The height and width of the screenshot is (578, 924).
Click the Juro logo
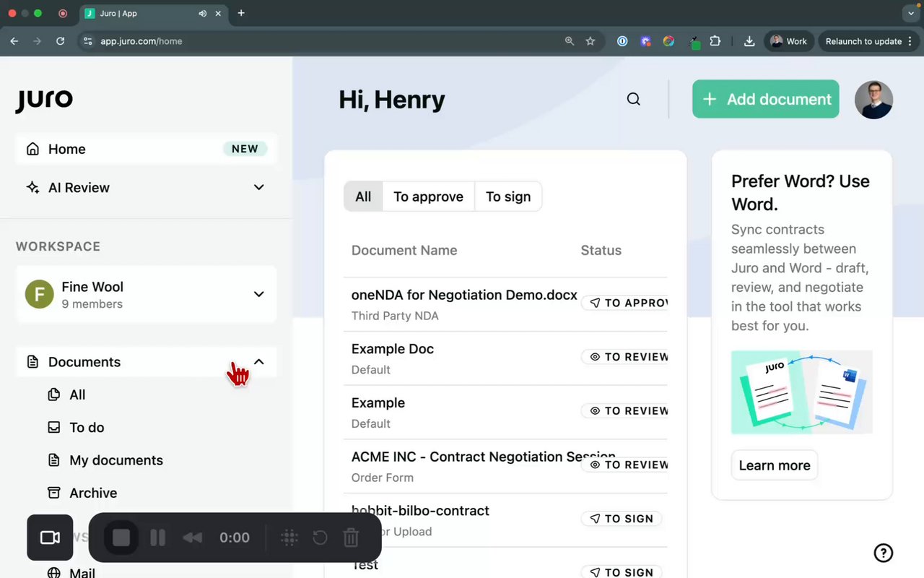44,100
